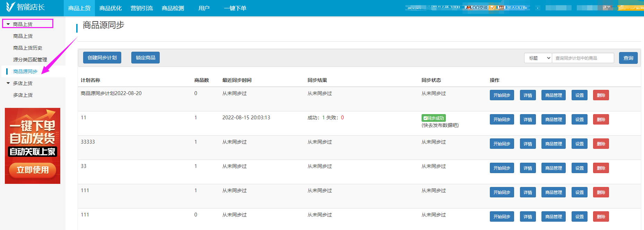
Task: Open 商品管理 for plan 11
Action: coord(553,119)
